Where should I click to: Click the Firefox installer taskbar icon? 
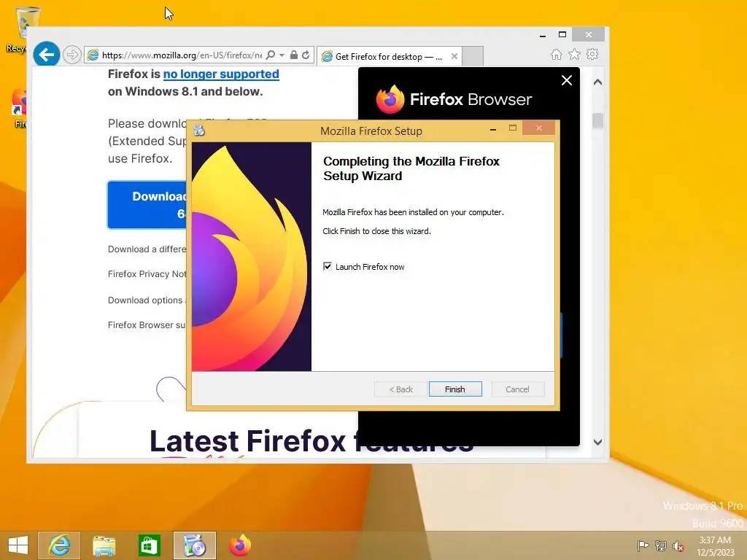point(194,545)
